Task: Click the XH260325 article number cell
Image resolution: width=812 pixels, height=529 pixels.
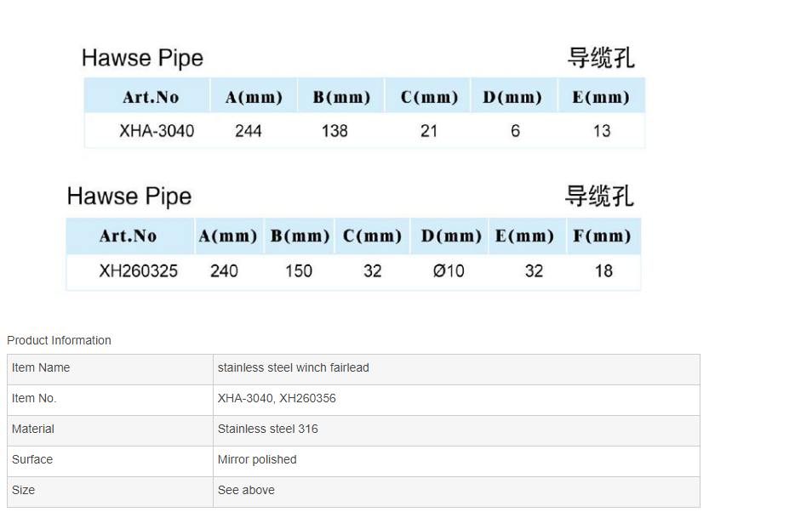Action: click(x=138, y=271)
